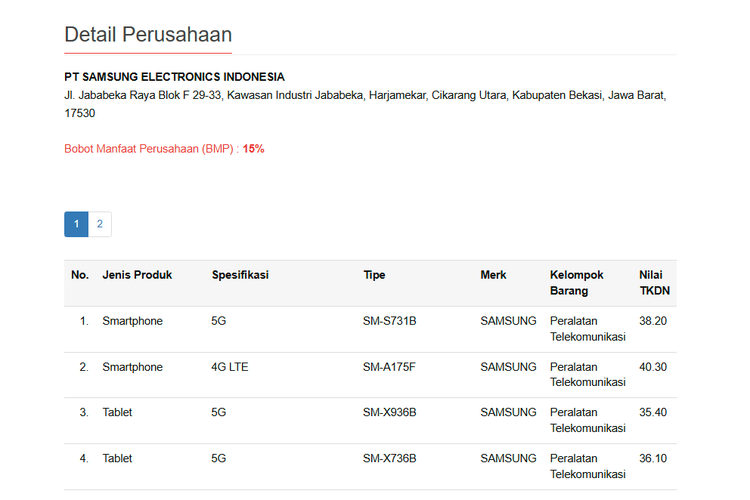Viewport: 750px width, 500px height.
Task: Click 5G specification in SM-S731B row
Action: (219, 321)
